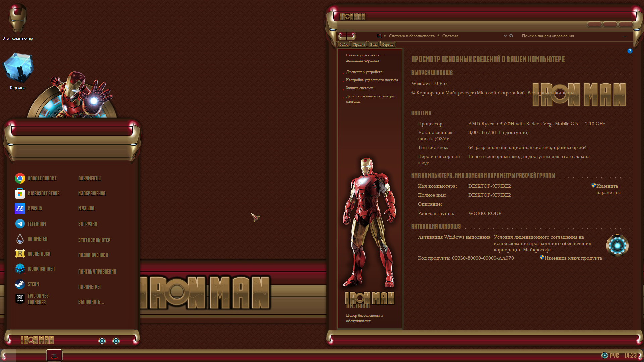This screenshot has width=644, height=362.
Task: Open the Сервис menu
Action: coord(387,44)
